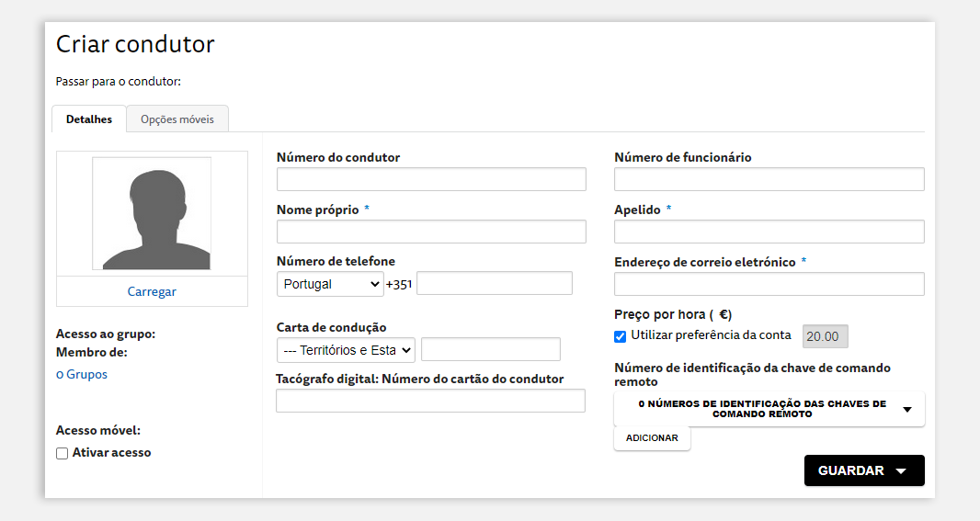
Task: Open the GUARDAR button's dropdown arrow
Action: click(901, 471)
